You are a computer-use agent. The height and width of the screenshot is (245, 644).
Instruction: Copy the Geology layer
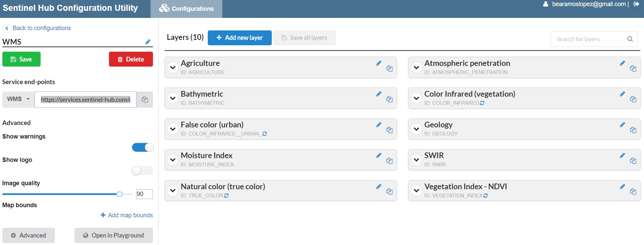(x=633, y=130)
